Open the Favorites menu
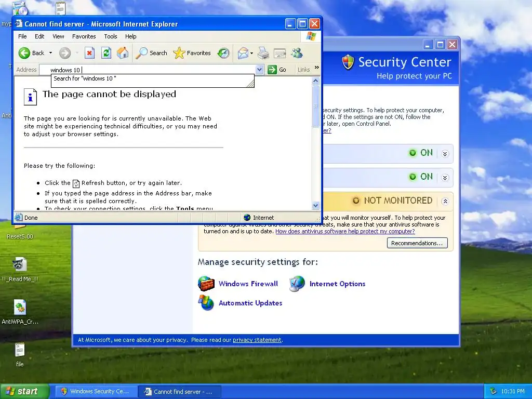Image resolution: width=532 pixels, height=399 pixels. pyautogui.click(x=84, y=36)
